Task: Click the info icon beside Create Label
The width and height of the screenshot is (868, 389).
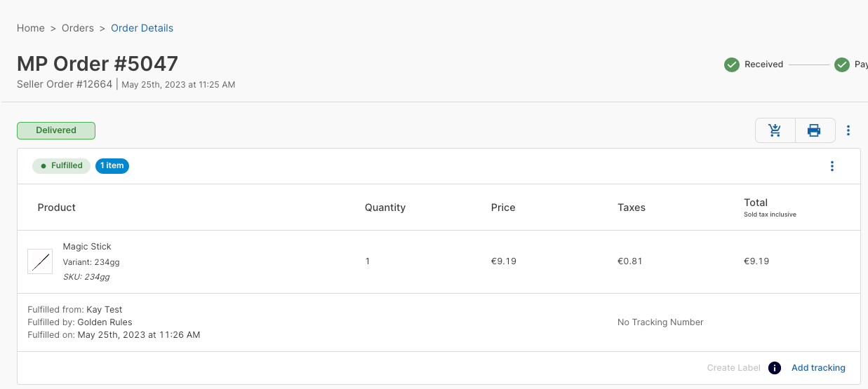Action: click(x=775, y=368)
